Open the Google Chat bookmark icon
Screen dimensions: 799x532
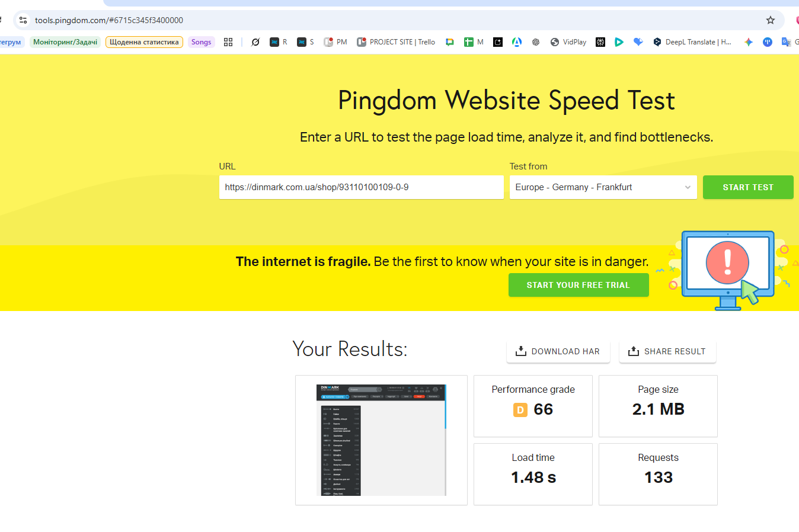pos(450,42)
